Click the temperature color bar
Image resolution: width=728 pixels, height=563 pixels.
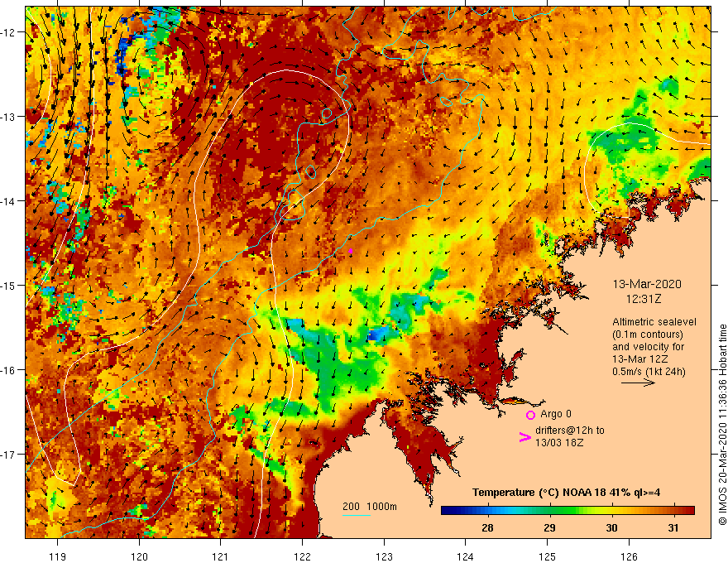tap(568, 511)
